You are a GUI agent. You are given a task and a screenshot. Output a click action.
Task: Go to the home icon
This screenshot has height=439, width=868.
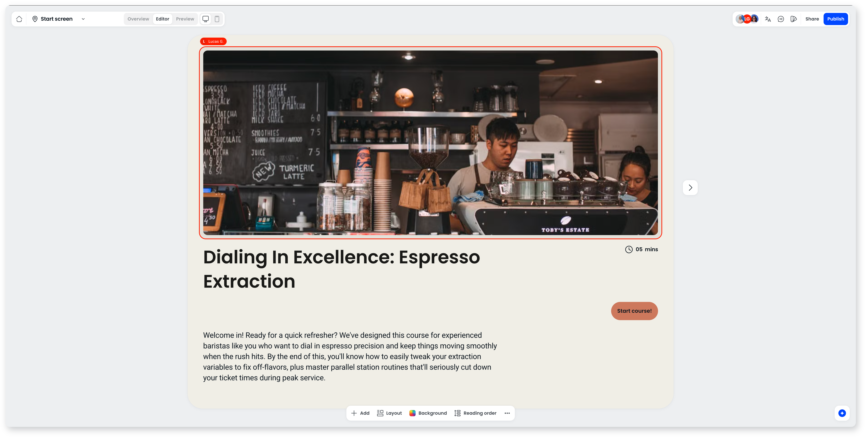19,19
